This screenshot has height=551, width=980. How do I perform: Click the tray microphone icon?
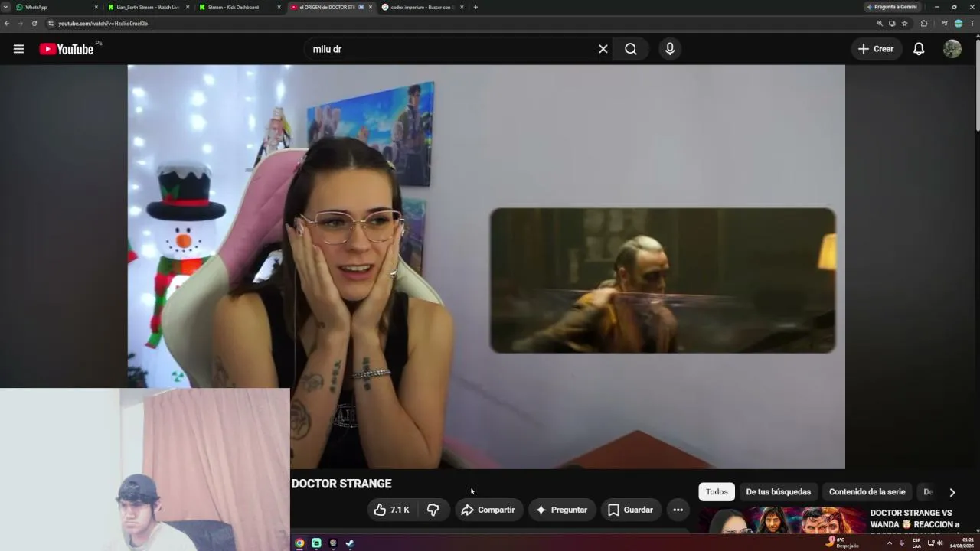pos(902,543)
